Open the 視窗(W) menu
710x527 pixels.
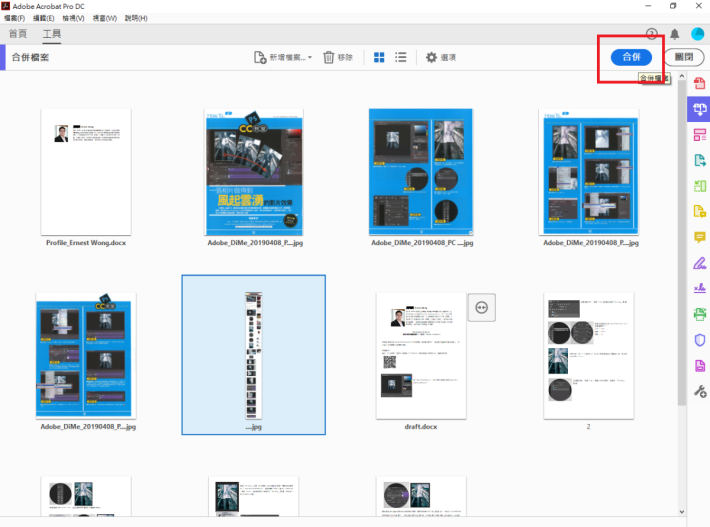[x=105, y=18]
